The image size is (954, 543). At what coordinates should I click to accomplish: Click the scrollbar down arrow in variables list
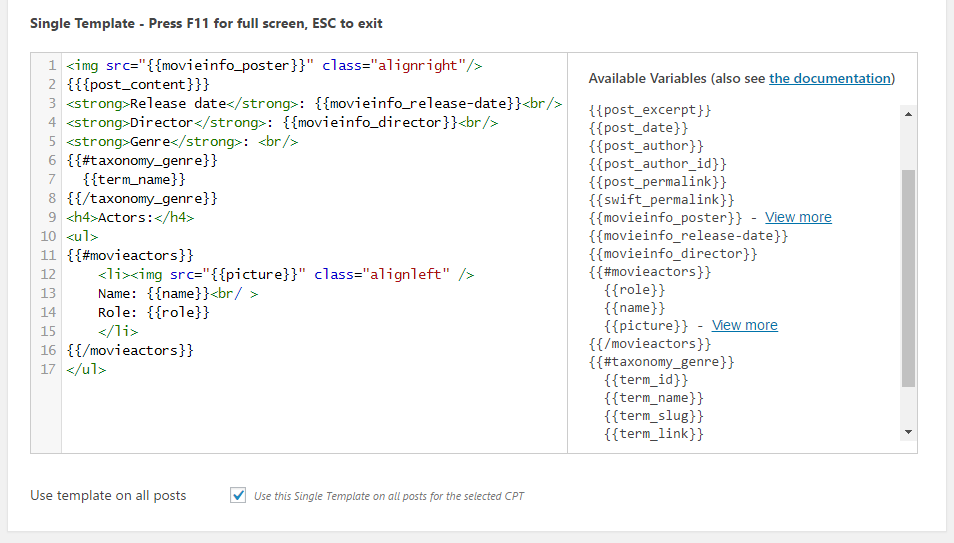[908, 432]
